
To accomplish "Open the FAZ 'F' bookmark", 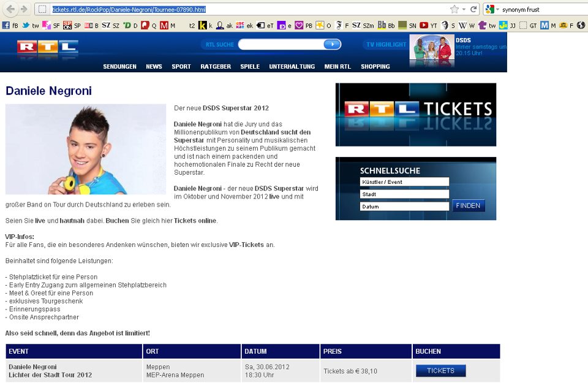I will (342, 26).
